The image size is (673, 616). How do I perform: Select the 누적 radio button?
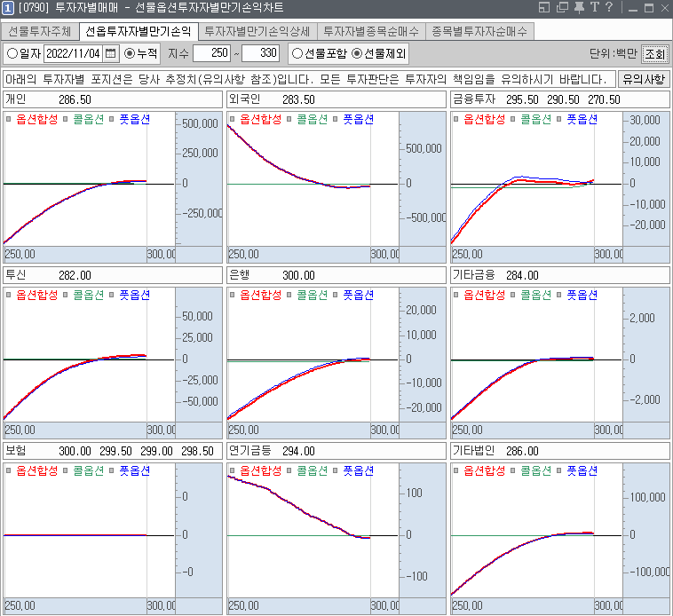pyautogui.click(x=131, y=53)
